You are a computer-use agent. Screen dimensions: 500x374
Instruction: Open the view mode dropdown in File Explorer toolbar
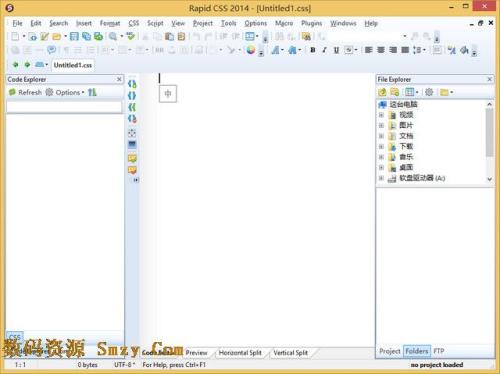click(x=417, y=92)
